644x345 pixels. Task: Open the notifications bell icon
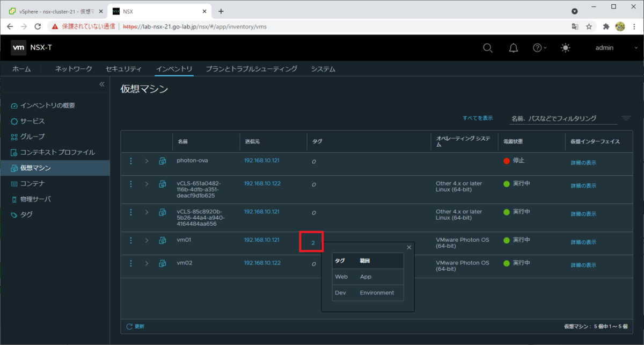(x=514, y=48)
